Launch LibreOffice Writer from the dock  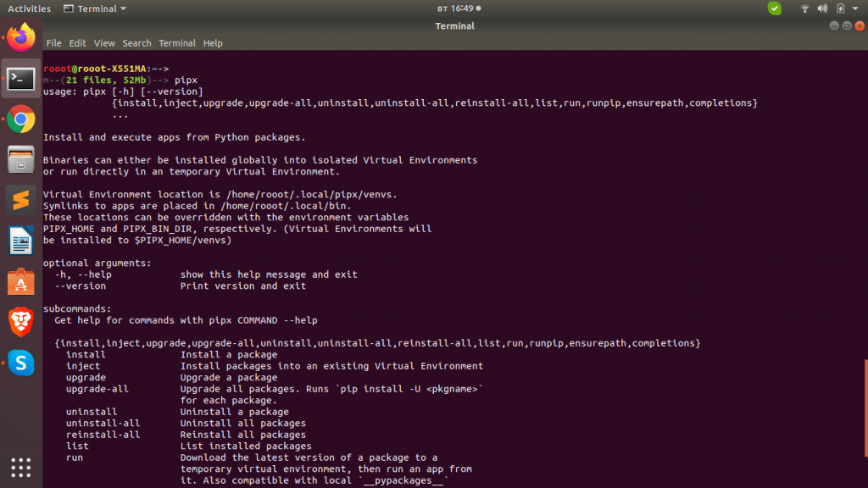pyautogui.click(x=21, y=241)
